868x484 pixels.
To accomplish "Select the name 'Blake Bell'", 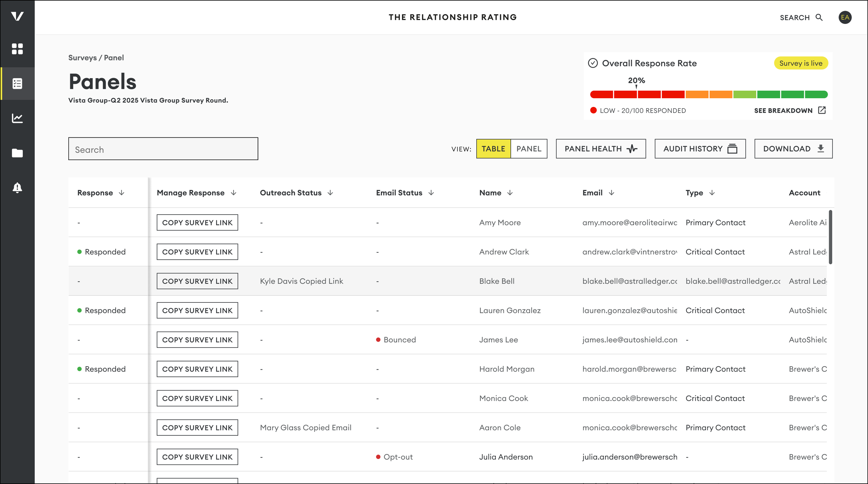I will point(497,281).
